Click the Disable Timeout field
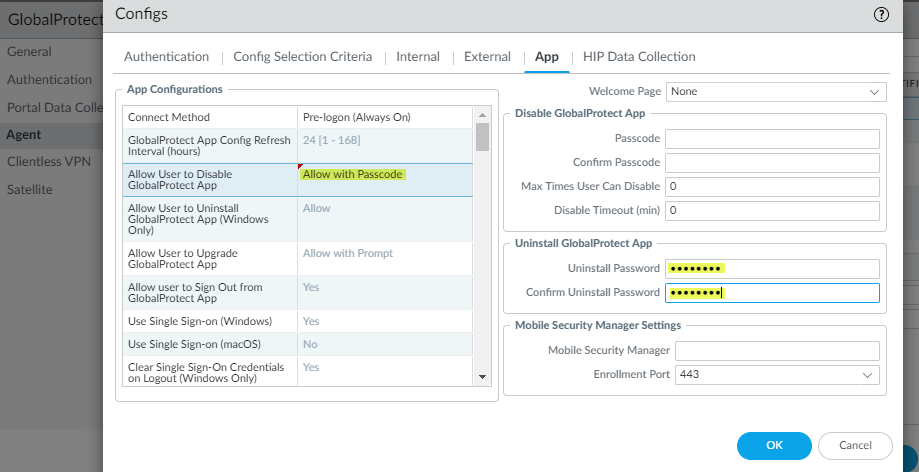Viewport: 919px width, 472px height. (771, 211)
